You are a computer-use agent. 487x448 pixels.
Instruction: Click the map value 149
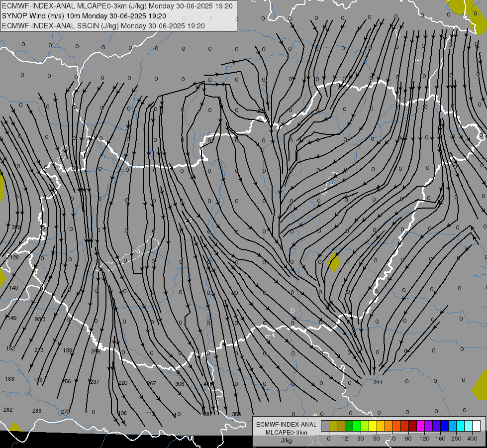point(12,318)
